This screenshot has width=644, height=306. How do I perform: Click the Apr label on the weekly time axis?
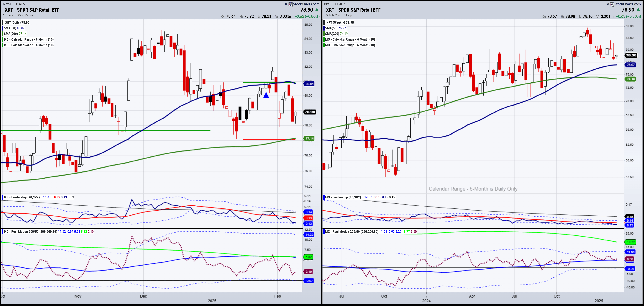[x=472, y=296]
